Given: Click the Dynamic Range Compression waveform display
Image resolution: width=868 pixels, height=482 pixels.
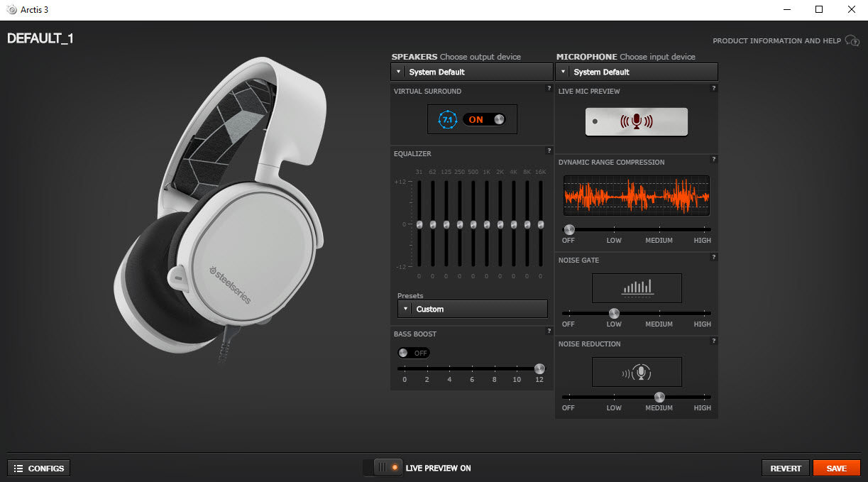Looking at the screenshot, I should pyautogui.click(x=637, y=195).
